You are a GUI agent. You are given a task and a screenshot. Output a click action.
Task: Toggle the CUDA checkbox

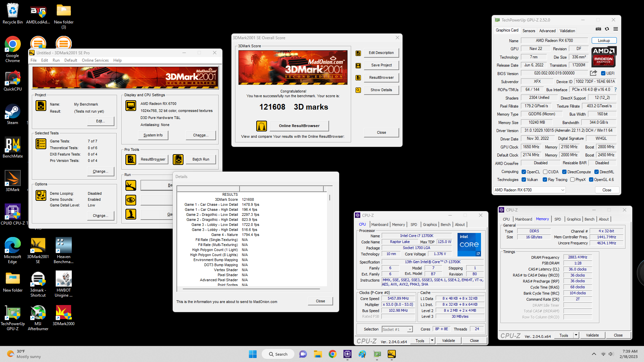pyautogui.click(x=545, y=172)
